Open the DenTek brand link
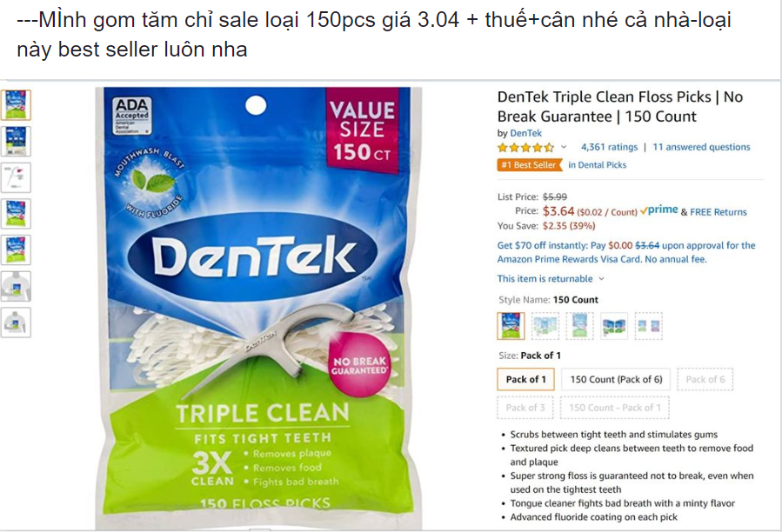The height and width of the screenshot is (532, 782). tap(525, 133)
